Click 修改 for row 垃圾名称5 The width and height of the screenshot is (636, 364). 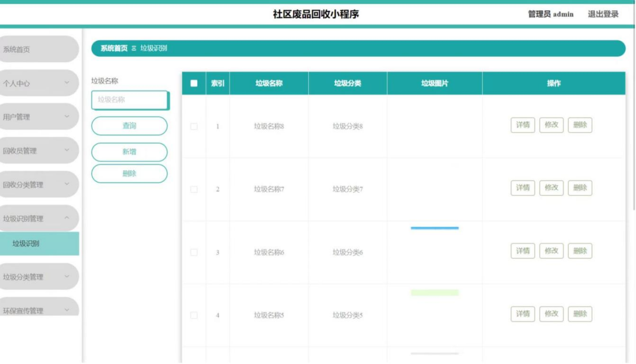(551, 314)
